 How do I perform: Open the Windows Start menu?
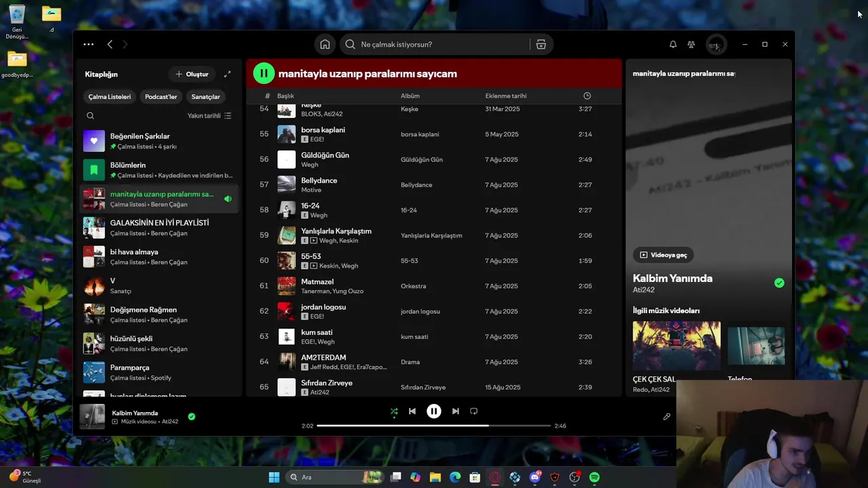pos(274,477)
